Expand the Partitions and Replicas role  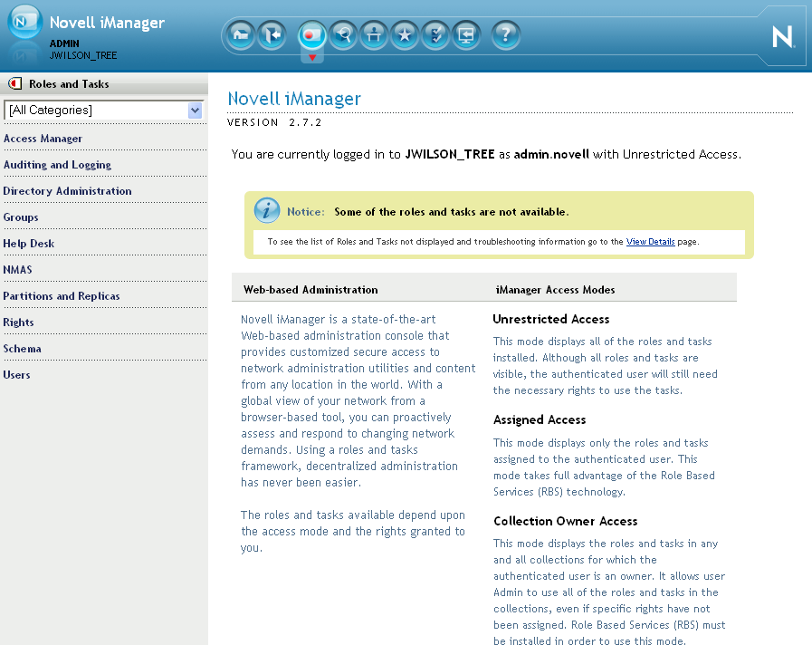pos(62,296)
